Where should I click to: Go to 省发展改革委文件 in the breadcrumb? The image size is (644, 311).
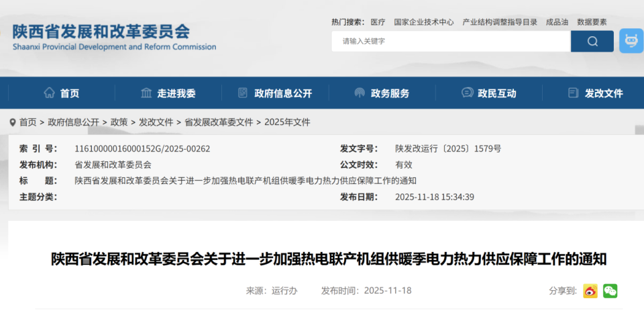(x=219, y=122)
